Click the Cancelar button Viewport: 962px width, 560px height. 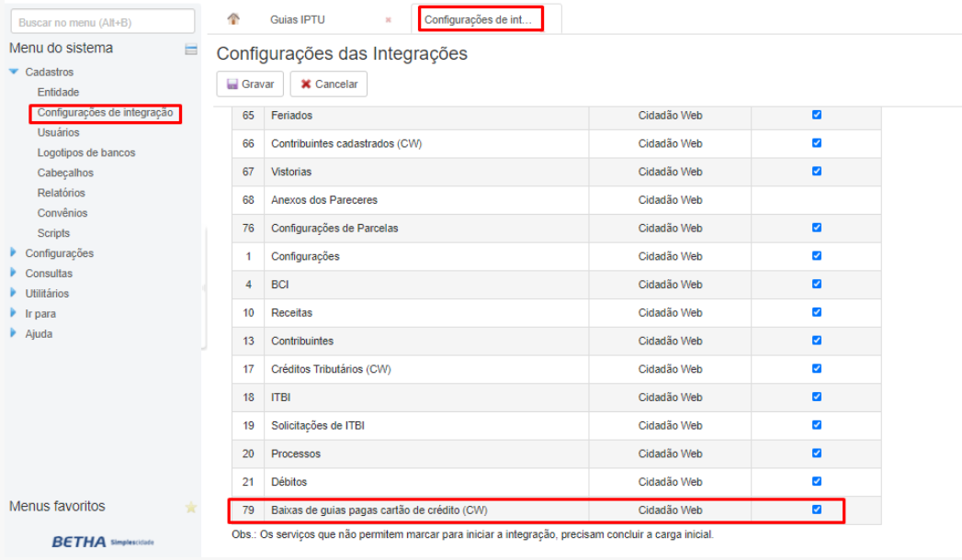coord(329,84)
